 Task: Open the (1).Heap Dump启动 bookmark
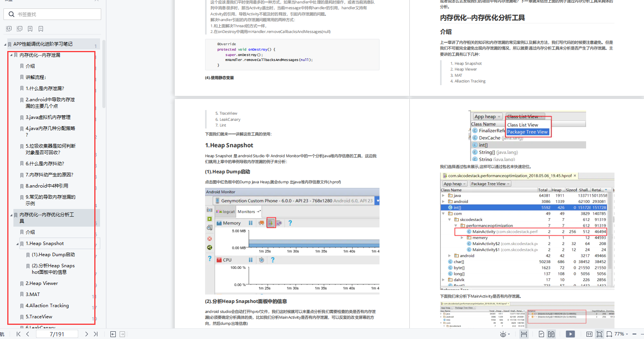click(53, 255)
